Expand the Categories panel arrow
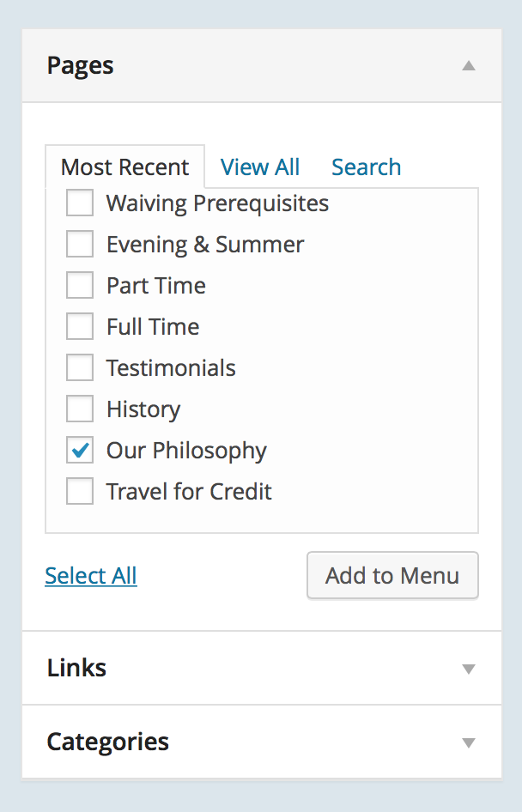Image resolution: width=522 pixels, height=812 pixels. 468,742
